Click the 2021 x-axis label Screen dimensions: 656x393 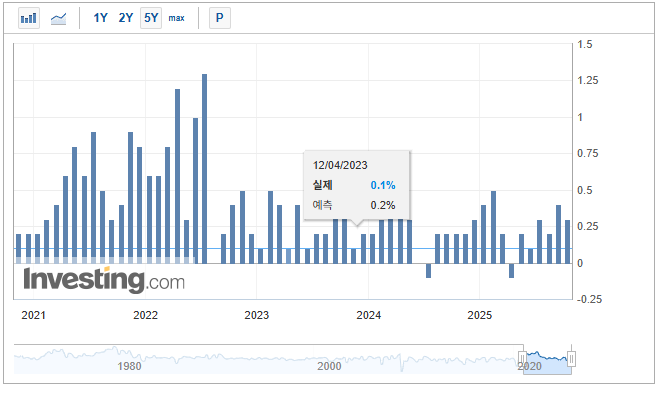33,315
